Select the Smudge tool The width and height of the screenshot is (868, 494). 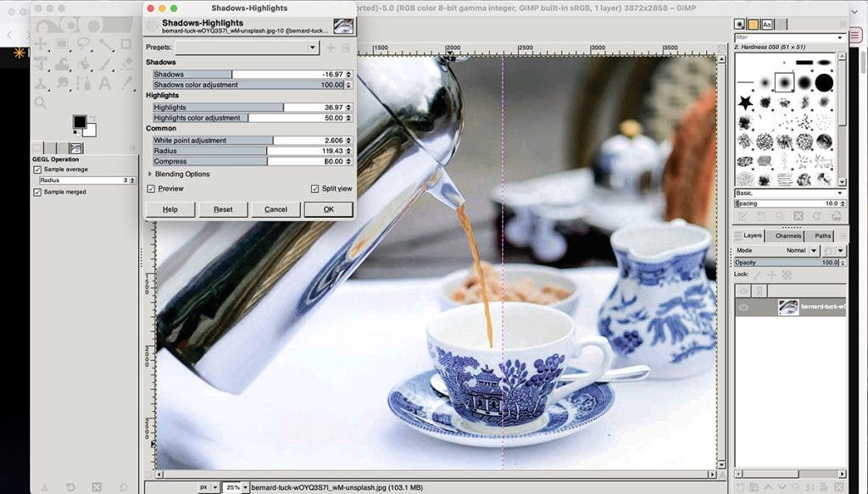[62, 84]
